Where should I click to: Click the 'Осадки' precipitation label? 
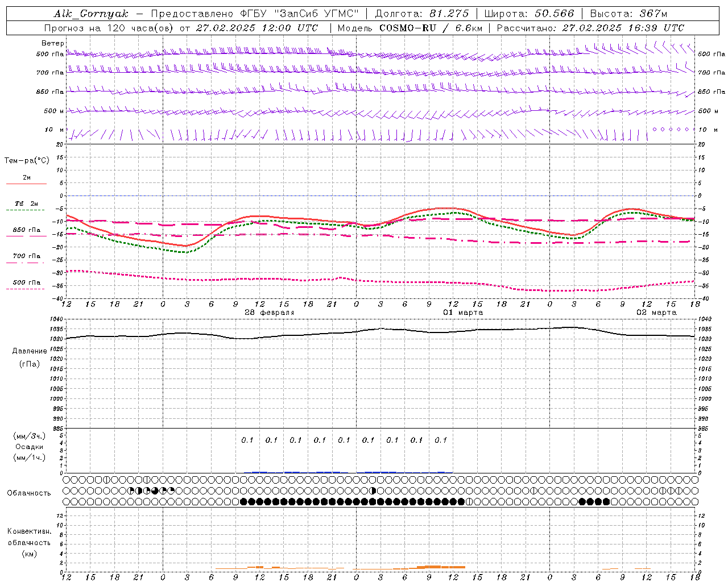pyautogui.click(x=30, y=447)
